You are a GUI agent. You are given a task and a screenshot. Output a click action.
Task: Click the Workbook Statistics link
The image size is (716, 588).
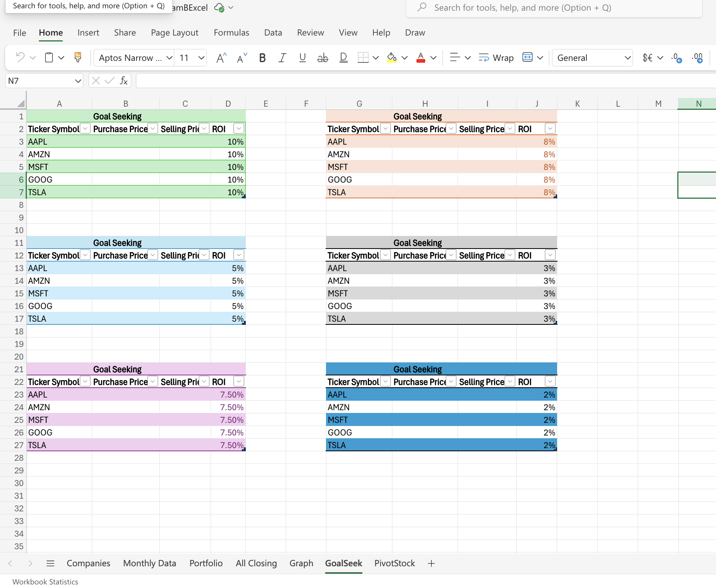pos(45,581)
